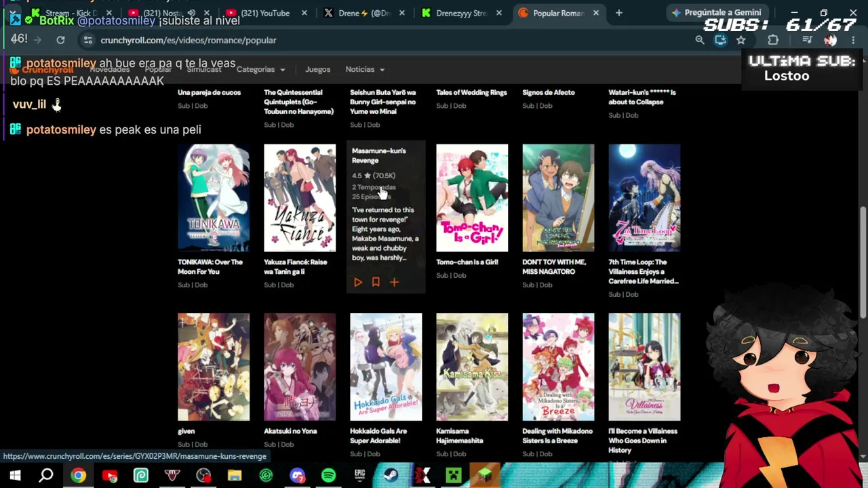868x488 pixels.
Task: Open the red YouTube taskbar app
Action: tap(109, 475)
